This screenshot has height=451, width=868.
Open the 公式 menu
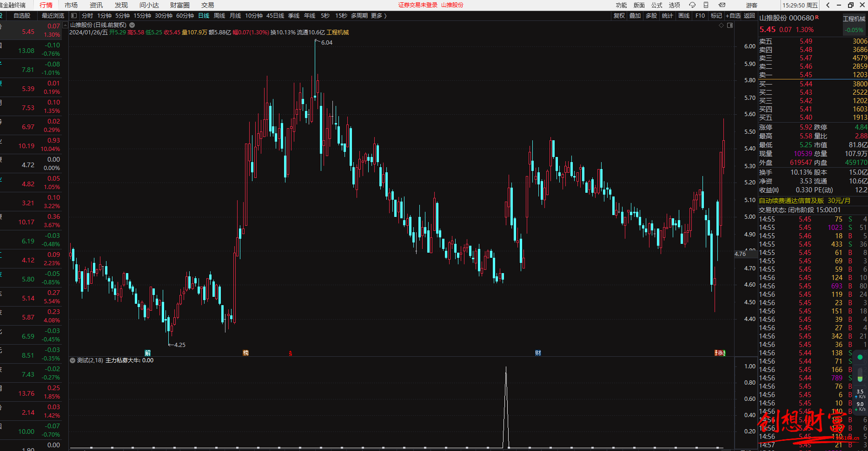[x=656, y=5]
